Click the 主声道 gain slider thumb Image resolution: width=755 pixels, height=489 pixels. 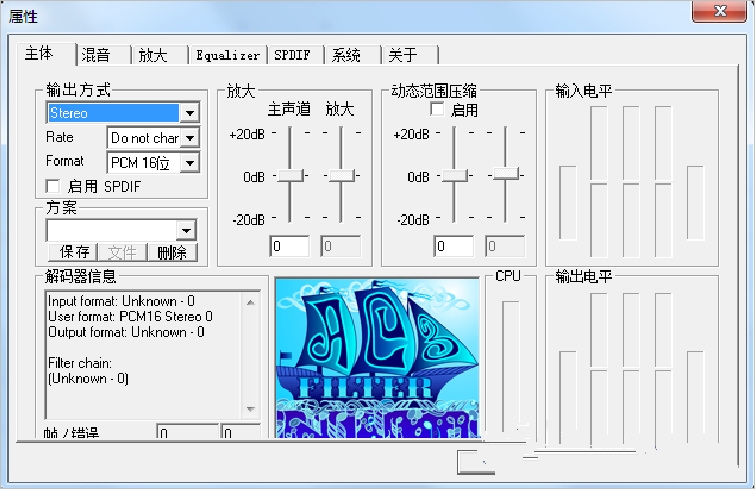[x=290, y=175]
